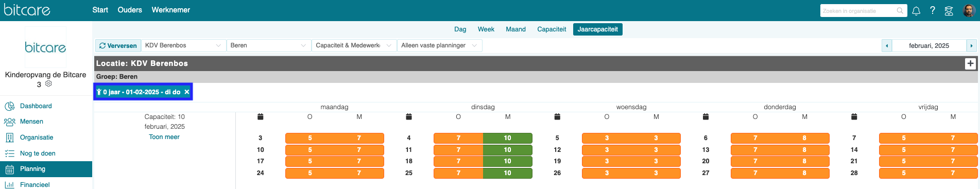The image size is (980, 189).
Task: Click the Toon meer link
Action: point(164,137)
